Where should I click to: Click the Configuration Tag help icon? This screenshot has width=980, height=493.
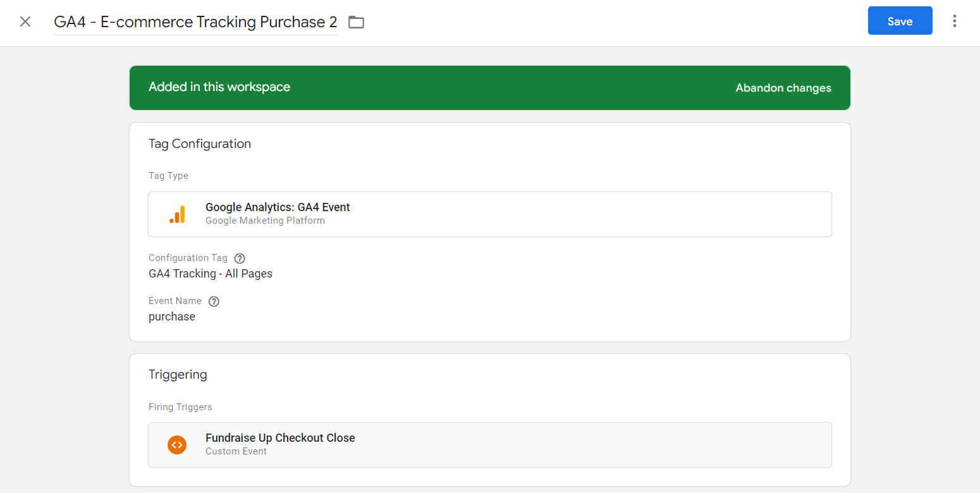coord(240,258)
